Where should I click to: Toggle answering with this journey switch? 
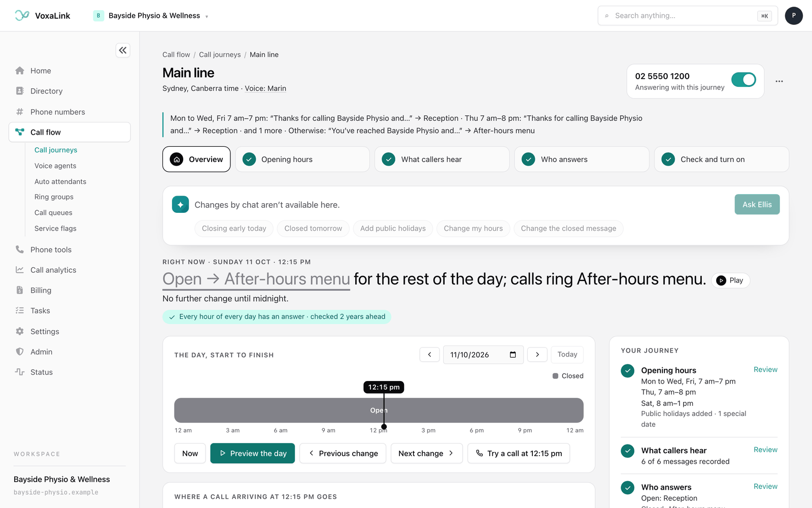pos(743,80)
